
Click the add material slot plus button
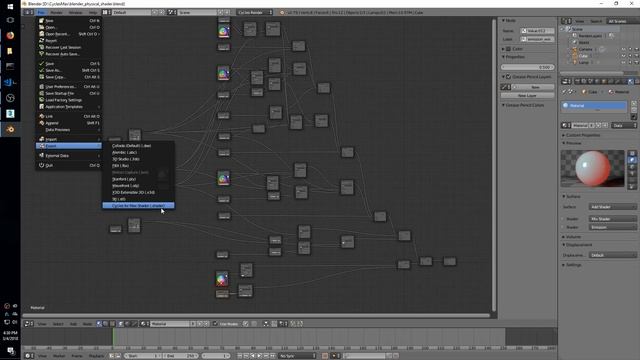634,104
